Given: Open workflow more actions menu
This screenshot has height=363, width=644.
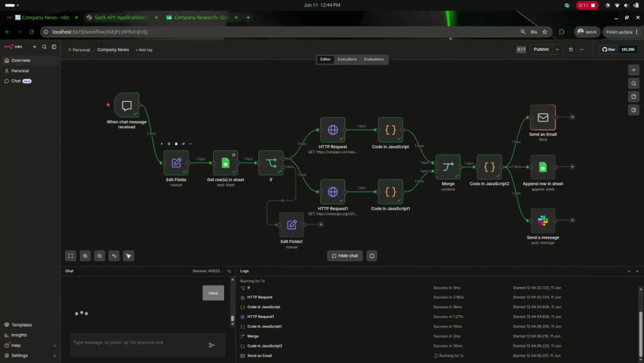Looking at the screenshot, I should (x=582, y=50).
